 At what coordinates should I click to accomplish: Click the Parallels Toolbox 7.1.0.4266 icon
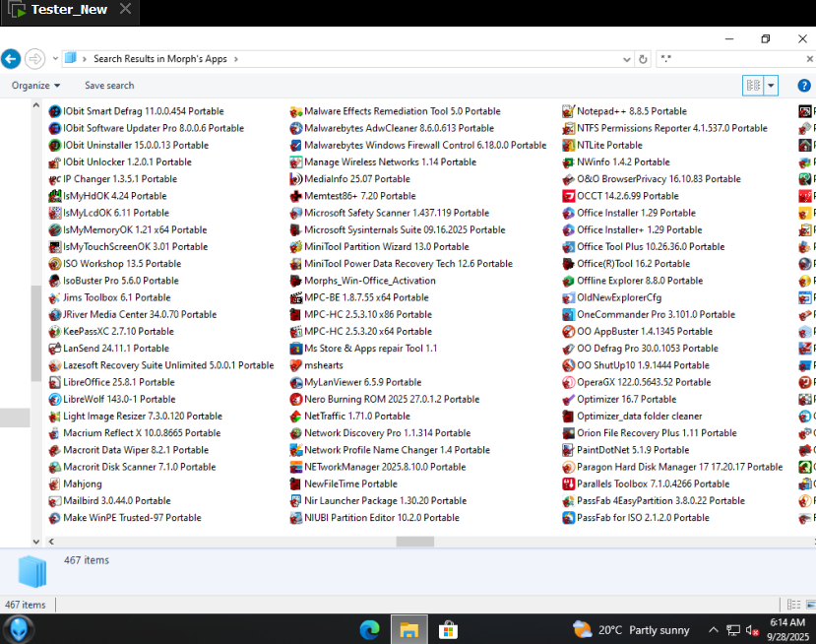[x=568, y=484]
